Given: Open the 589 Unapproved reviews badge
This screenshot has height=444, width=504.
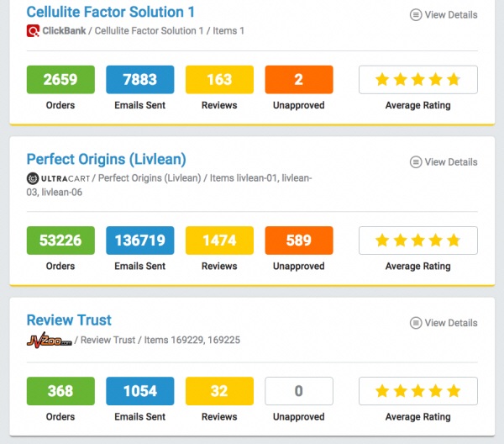Looking at the screenshot, I should [x=299, y=240].
